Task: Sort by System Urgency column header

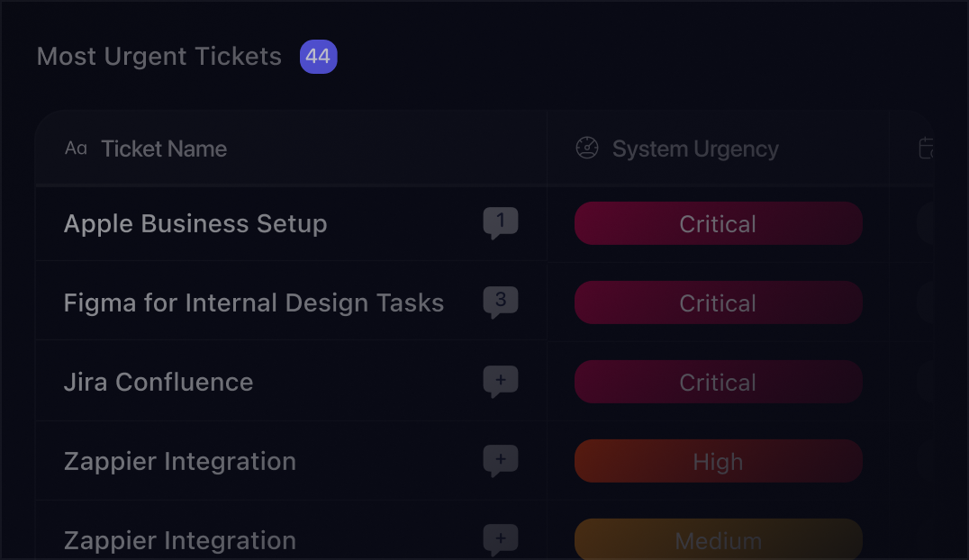Action: (x=695, y=149)
